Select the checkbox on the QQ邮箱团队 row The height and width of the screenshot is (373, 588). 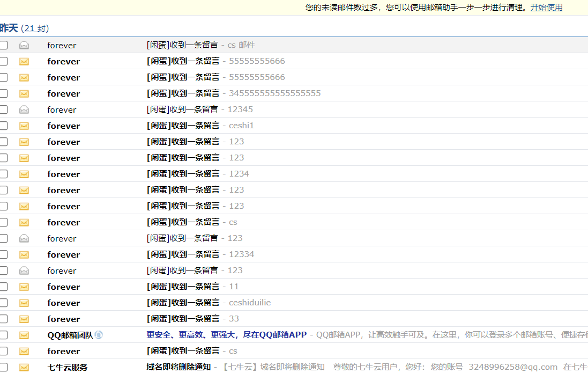click(3, 335)
